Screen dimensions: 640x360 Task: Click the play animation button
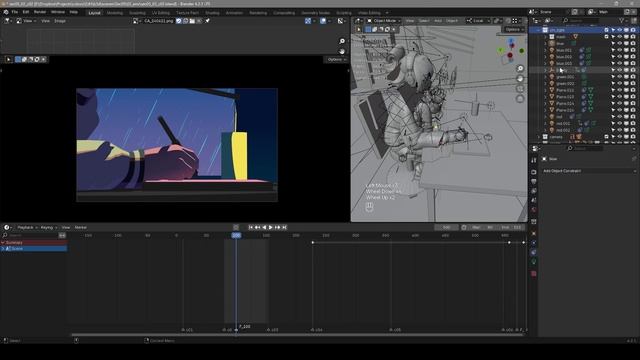271,227
